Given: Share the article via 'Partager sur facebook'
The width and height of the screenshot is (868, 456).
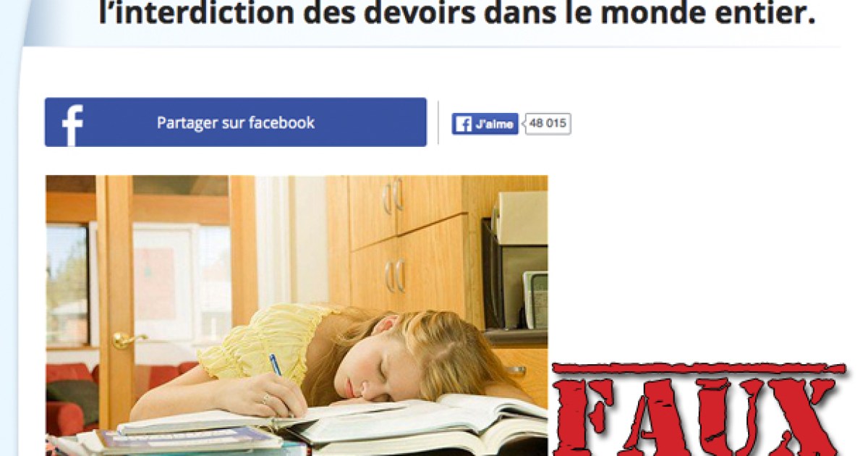Looking at the screenshot, I should [x=236, y=122].
